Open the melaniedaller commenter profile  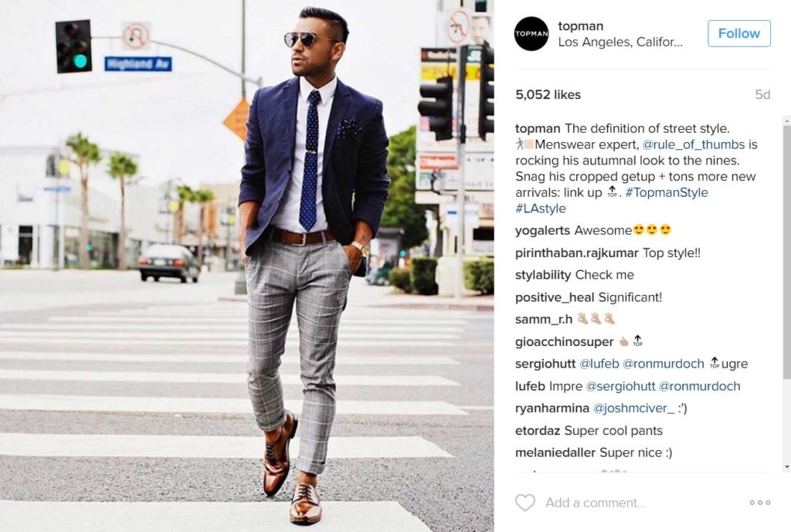[x=555, y=452]
